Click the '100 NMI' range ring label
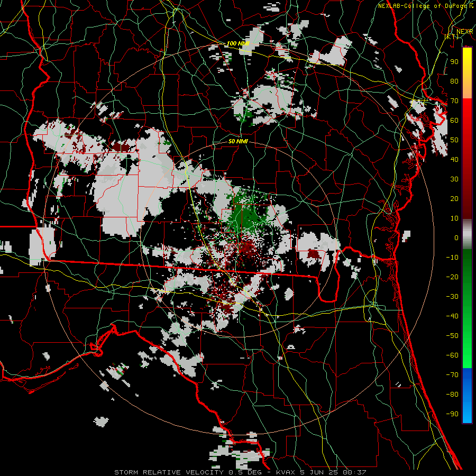Screen dimensions: 476x476 click(x=239, y=44)
